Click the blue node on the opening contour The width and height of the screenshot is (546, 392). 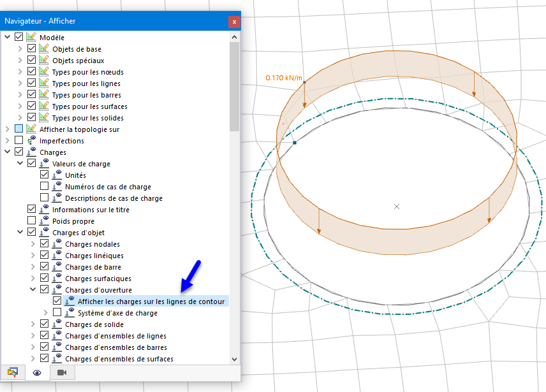(295, 143)
